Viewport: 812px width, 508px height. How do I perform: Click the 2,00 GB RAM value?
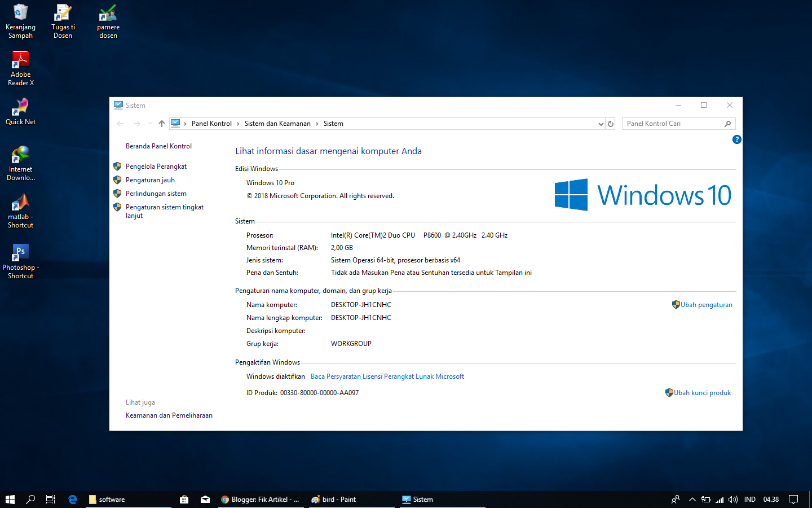coord(342,248)
